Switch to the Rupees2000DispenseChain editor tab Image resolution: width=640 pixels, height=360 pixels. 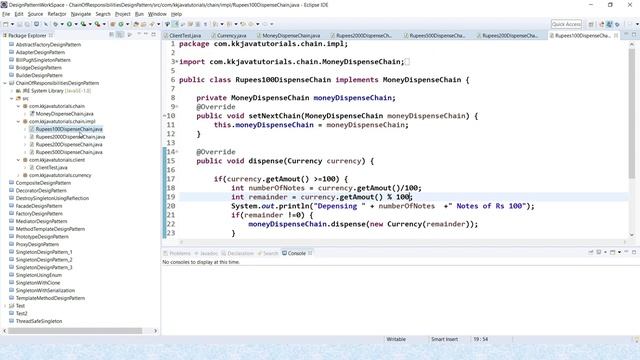click(x=363, y=36)
